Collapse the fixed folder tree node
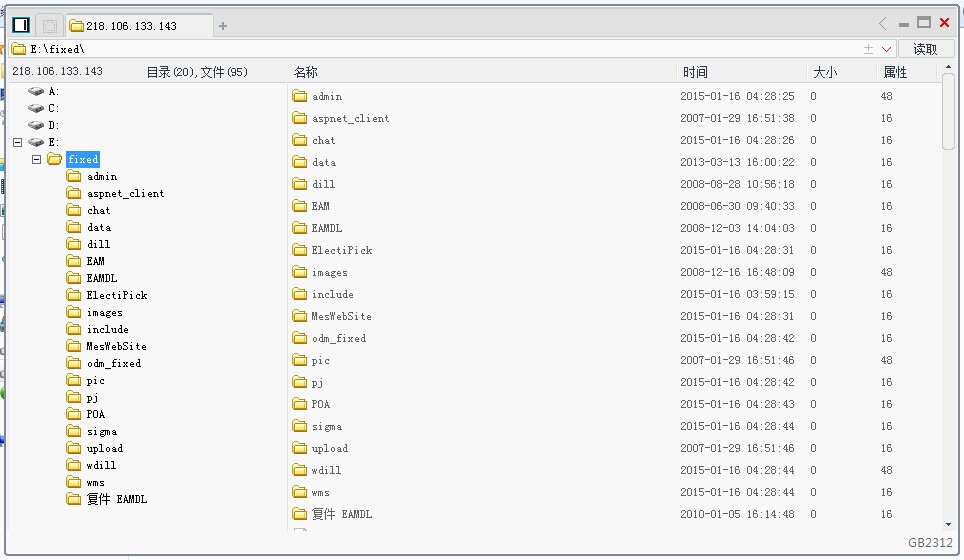The image size is (964, 560). click(x=36, y=159)
